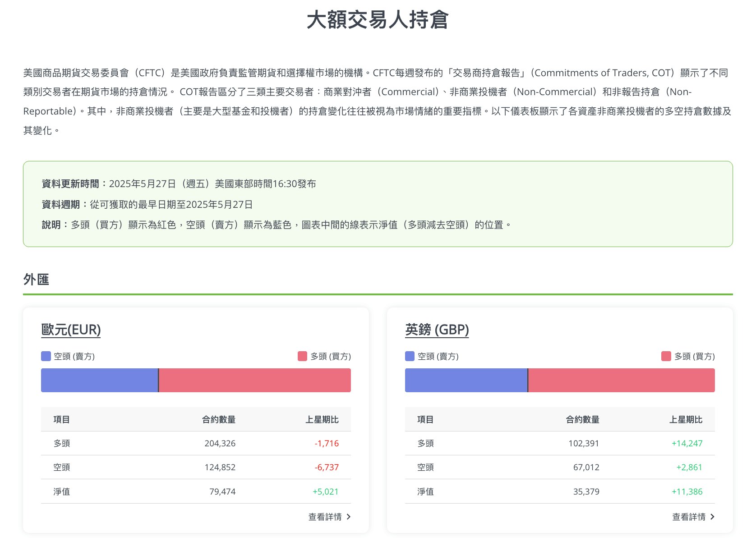Click 查看詳情 in the GBP card
Viewport: 756px width, 541px height.
click(688, 517)
